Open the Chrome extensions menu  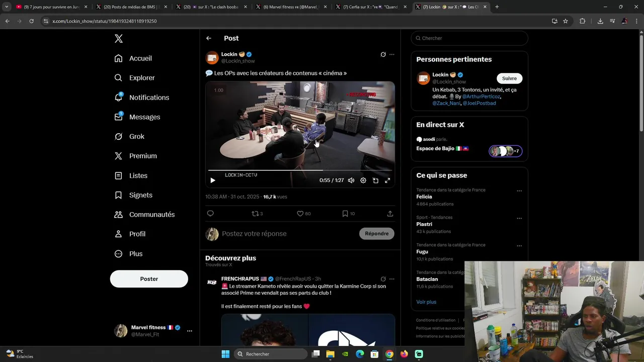(x=583, y=21)
